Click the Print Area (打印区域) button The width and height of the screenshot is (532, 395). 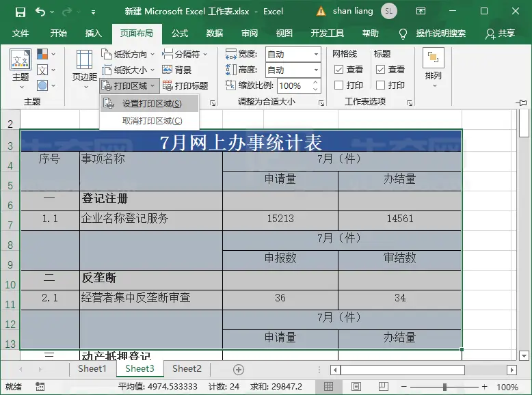(129, 85)
